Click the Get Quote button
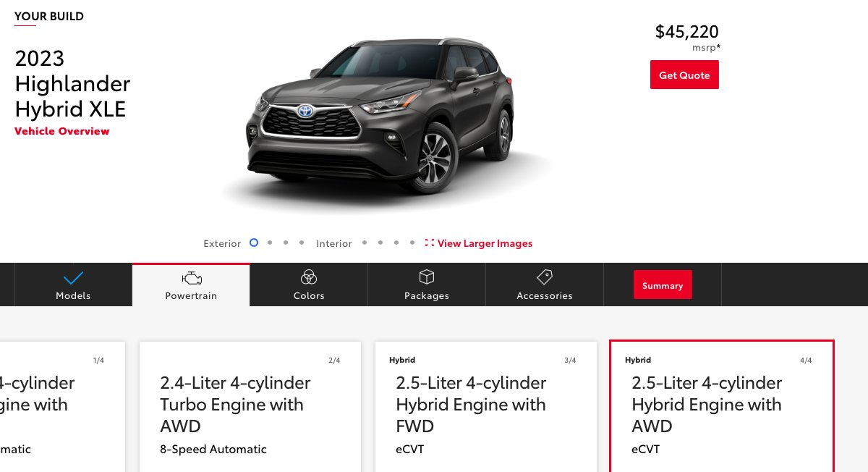This screenshot has width=868, height=472. point(684,75)
